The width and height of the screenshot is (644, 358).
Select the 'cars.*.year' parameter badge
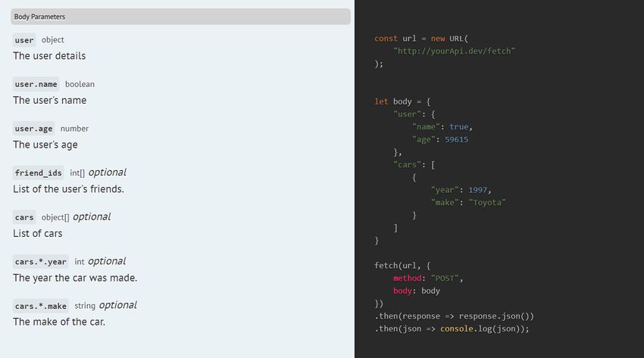[x=41, y=262]
